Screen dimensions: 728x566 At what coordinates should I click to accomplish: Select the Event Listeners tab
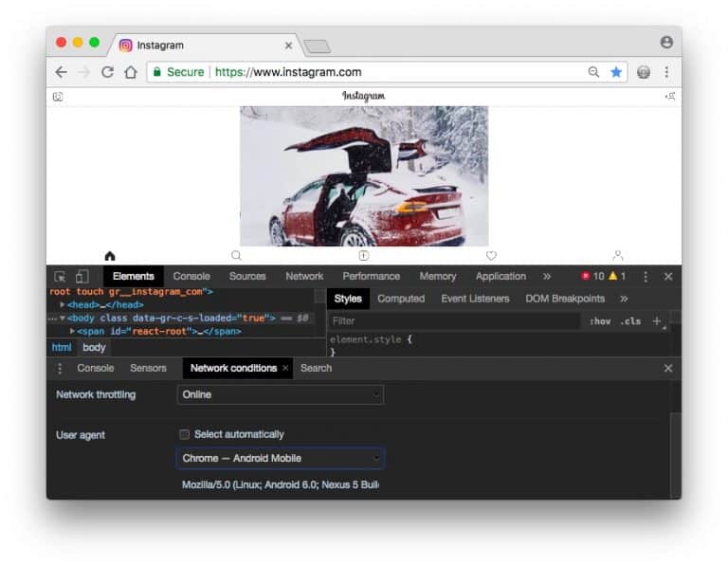pos(475,299)
